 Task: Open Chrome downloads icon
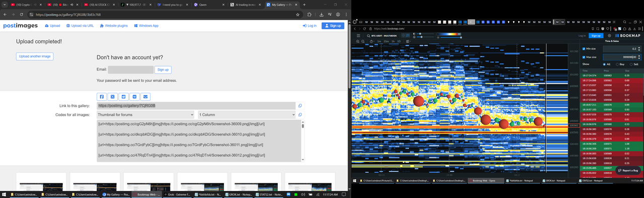pyautogui.click(x=321, y=15)
